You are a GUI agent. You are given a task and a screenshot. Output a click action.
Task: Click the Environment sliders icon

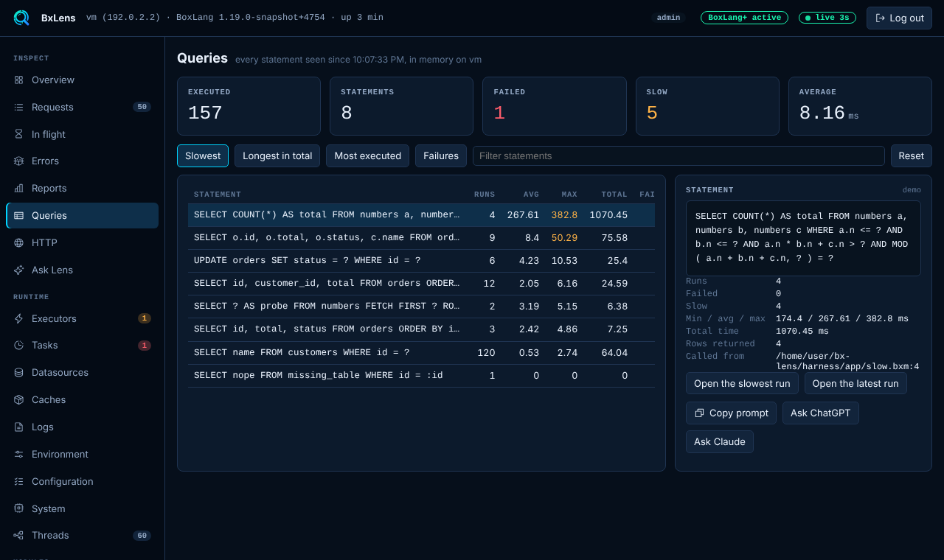click(x=18, y=454)
